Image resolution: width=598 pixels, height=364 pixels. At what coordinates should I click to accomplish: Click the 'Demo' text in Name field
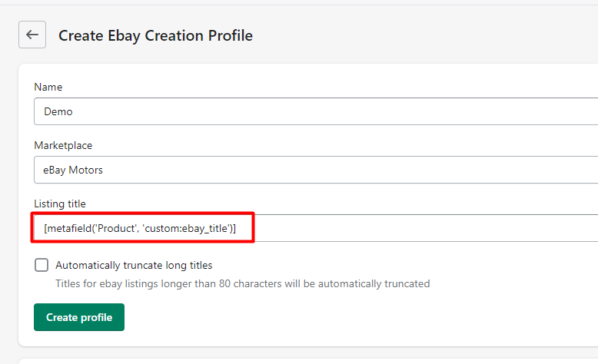58,111
